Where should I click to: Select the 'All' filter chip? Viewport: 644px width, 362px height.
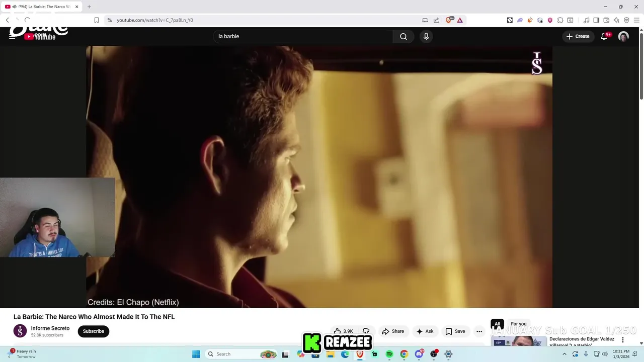[x=497, y=324]
